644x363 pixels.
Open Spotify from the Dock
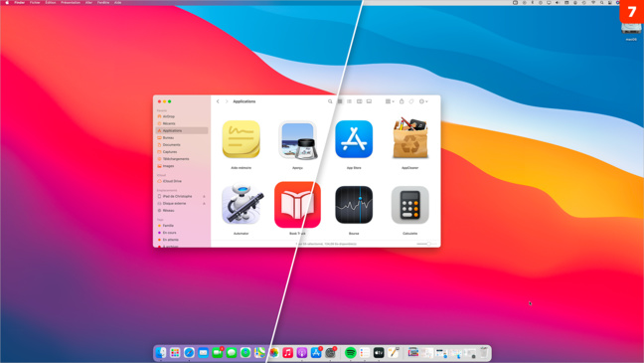pos(351,352)
